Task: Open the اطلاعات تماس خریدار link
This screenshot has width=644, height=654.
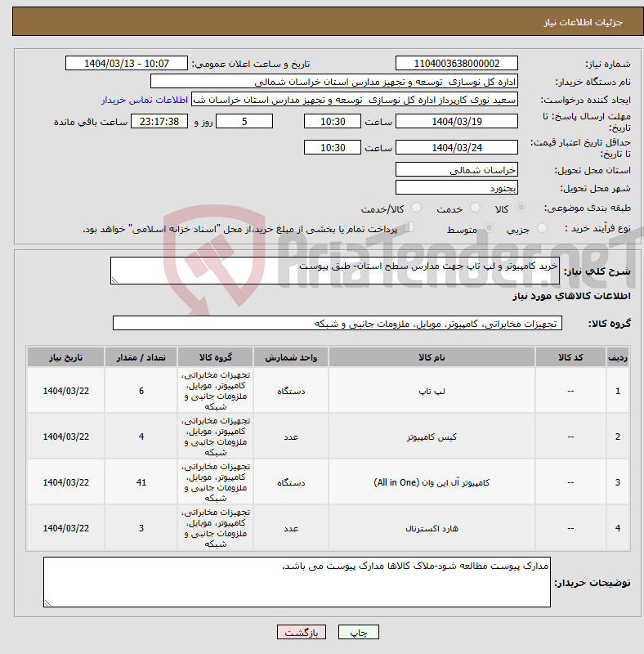Action: coord(145,100)
